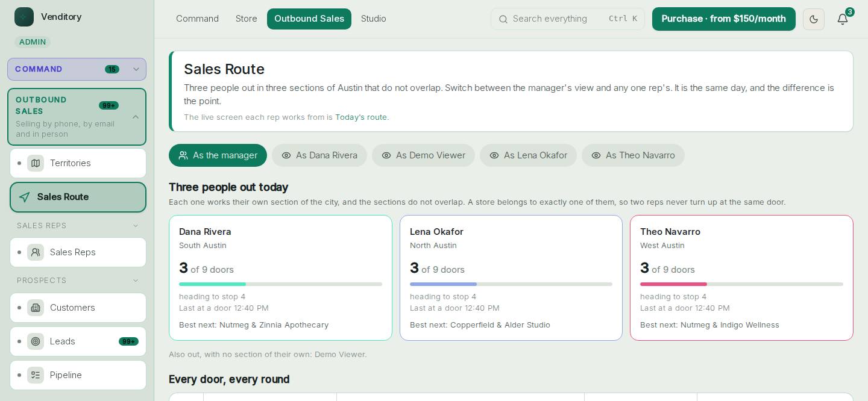Click the Theo Navarro card name
868x401 pixels.
pos(670,232)
